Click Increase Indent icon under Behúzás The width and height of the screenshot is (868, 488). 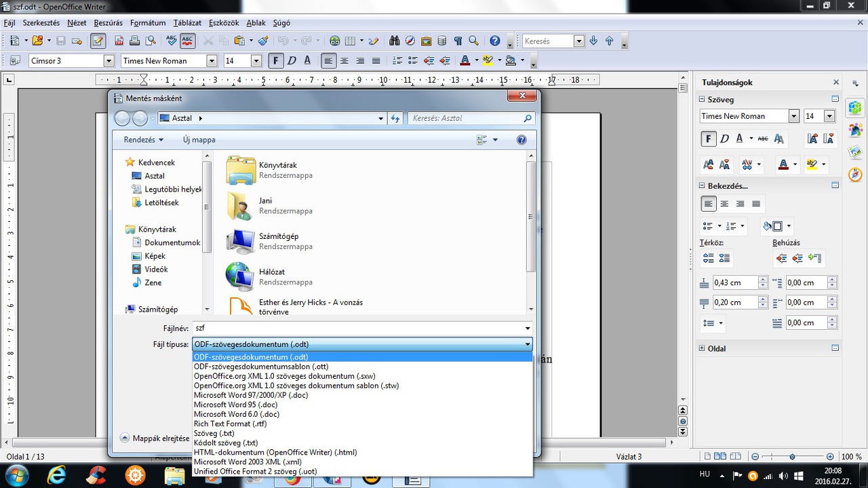tap(782, 258)
